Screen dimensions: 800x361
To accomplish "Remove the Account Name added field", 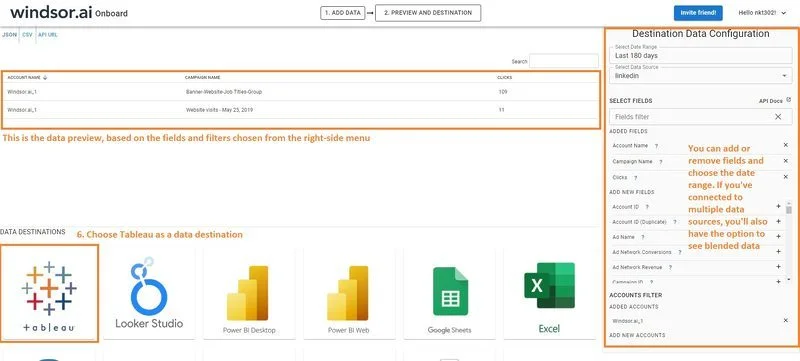I will [786, 145].
